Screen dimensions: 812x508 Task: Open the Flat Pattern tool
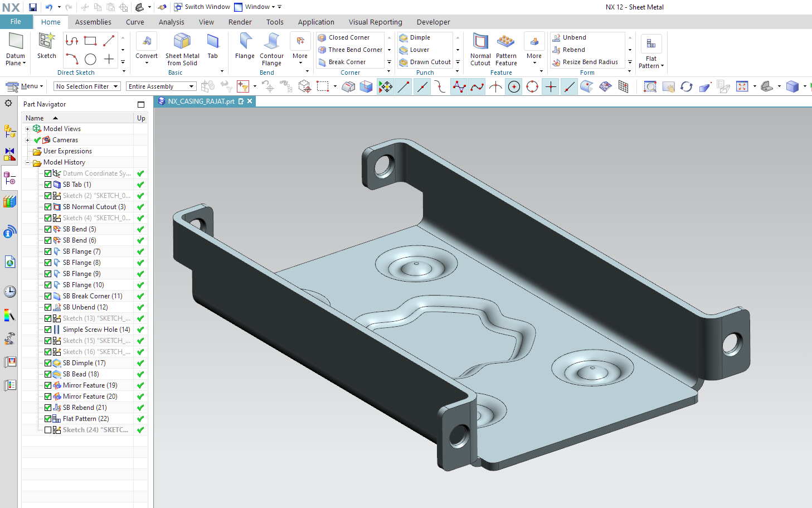click(650, 45)
